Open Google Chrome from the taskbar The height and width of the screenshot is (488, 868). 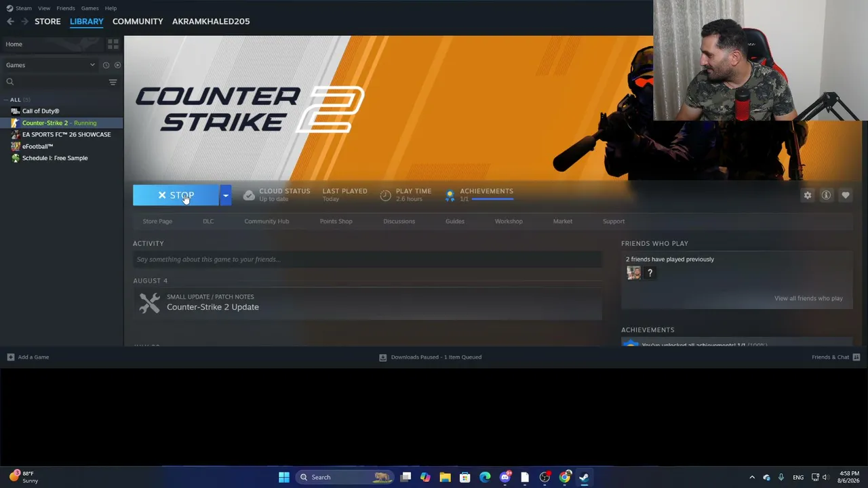click(564, 477)
